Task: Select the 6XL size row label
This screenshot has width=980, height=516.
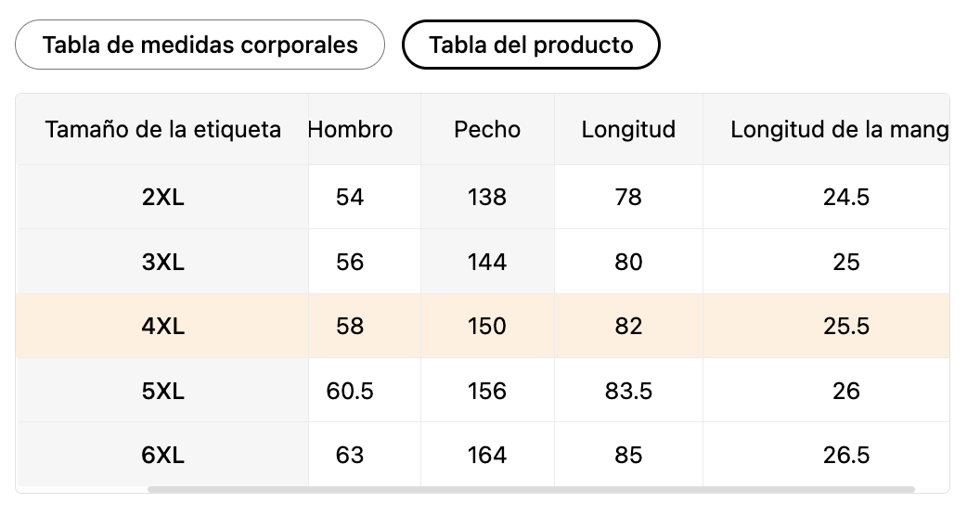Action: [x=163, y=456]
